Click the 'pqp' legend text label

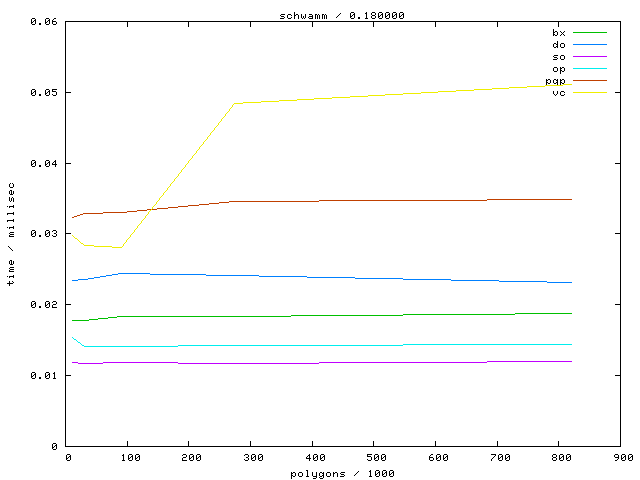click(556, 81)
